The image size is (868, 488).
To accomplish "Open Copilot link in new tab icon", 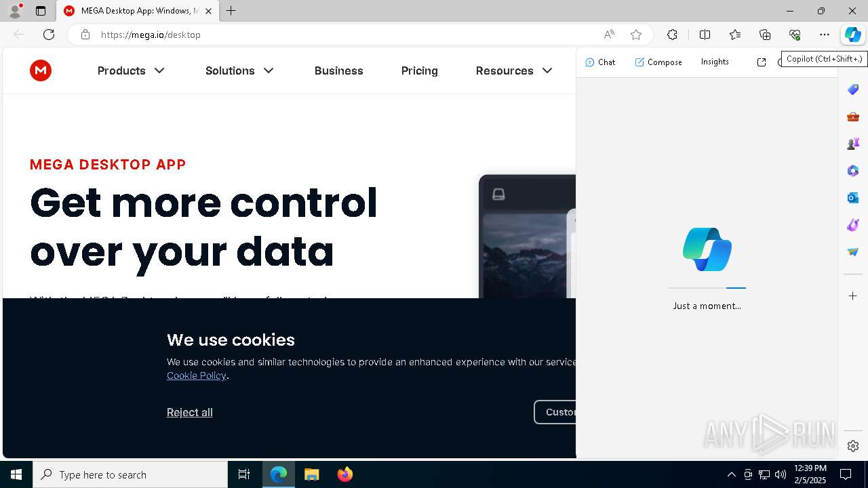I will (762, 62).
